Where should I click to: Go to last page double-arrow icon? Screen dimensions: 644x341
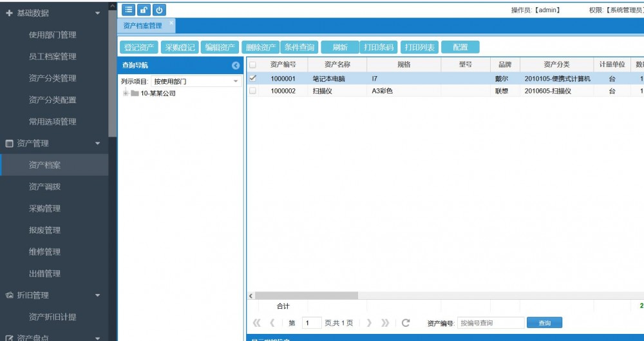point(385,323)
